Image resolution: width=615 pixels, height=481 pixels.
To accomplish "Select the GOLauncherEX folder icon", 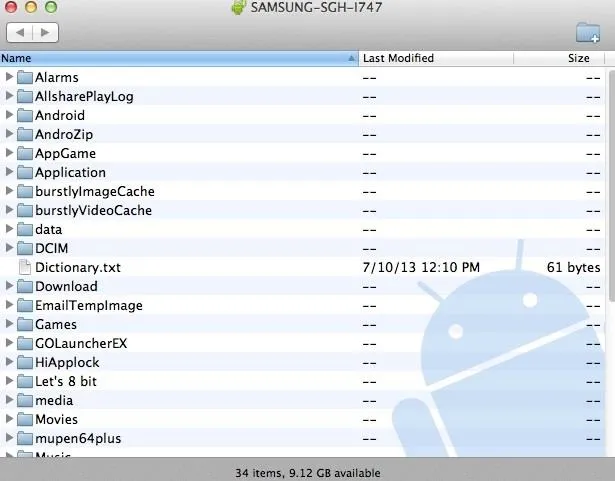I will pyautogui.click(x=25, y=343).
